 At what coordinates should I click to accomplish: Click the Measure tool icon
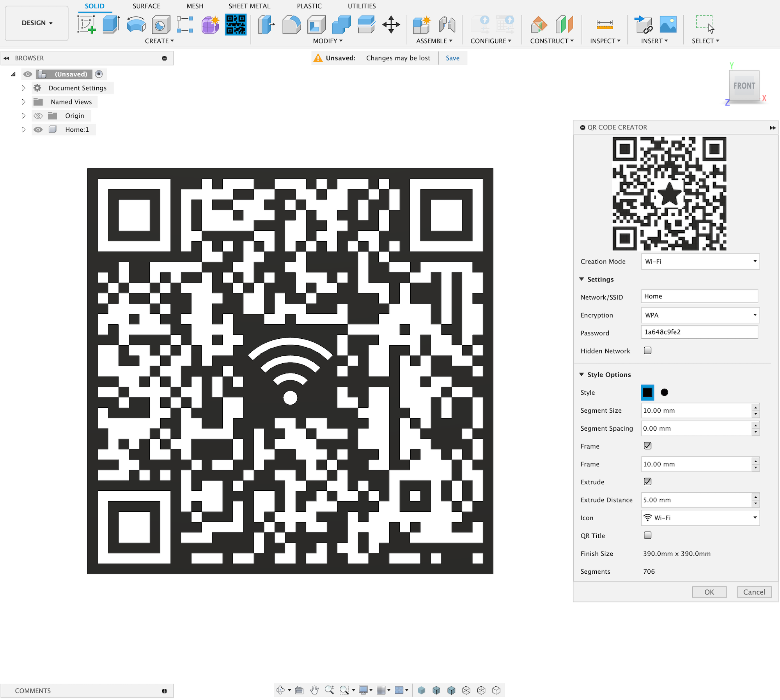pyautogui.click(x=604, y=25)
